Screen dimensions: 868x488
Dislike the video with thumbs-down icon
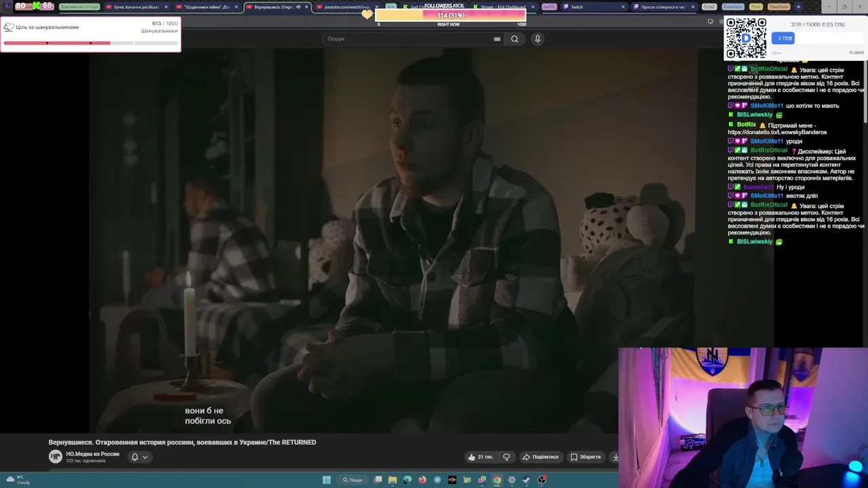[x=507, y=457]
